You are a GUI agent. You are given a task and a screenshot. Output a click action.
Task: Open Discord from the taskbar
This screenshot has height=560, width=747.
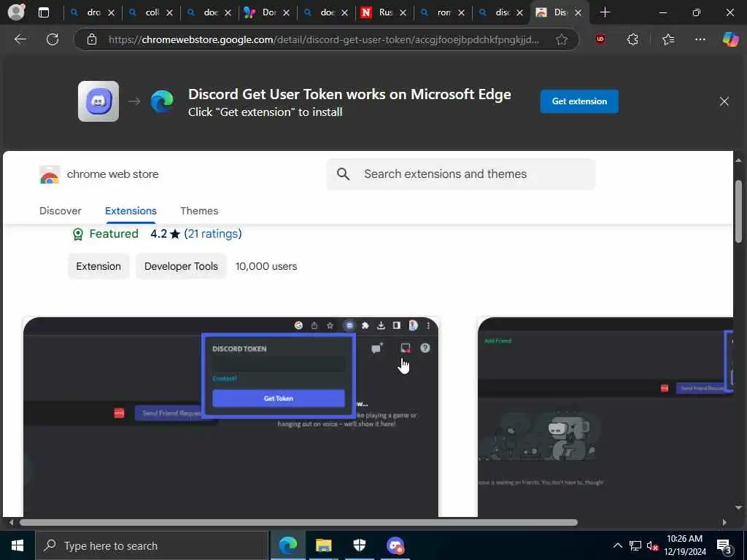pos(395,545)
